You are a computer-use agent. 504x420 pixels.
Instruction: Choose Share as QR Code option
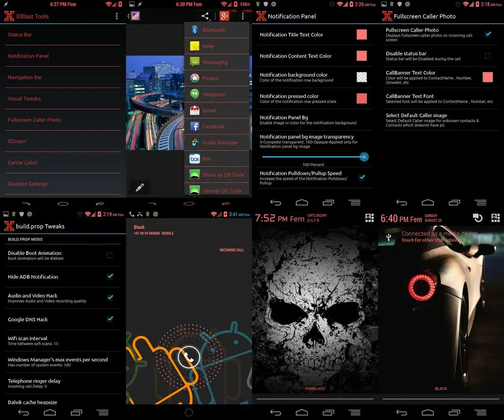coord(217,175)
